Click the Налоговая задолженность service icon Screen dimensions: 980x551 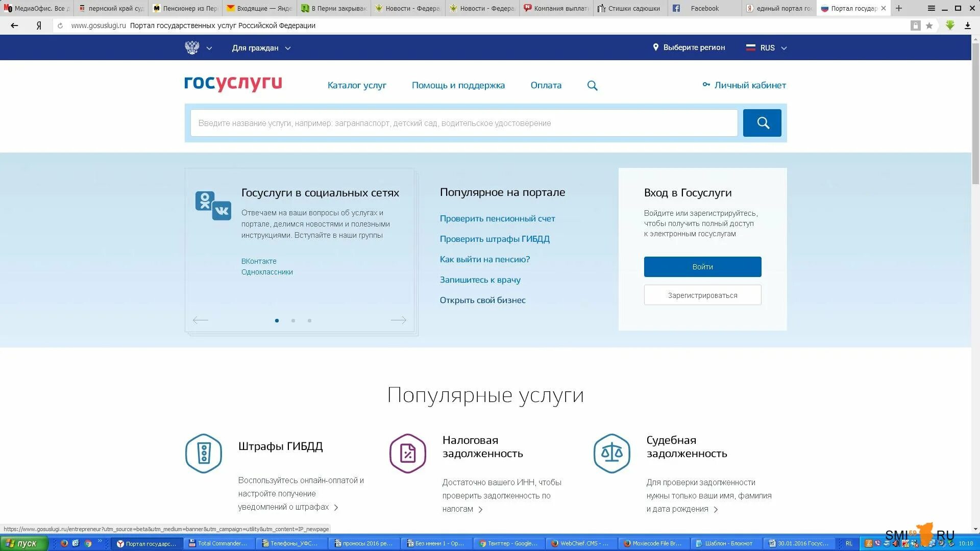click(x=407, y=452)
